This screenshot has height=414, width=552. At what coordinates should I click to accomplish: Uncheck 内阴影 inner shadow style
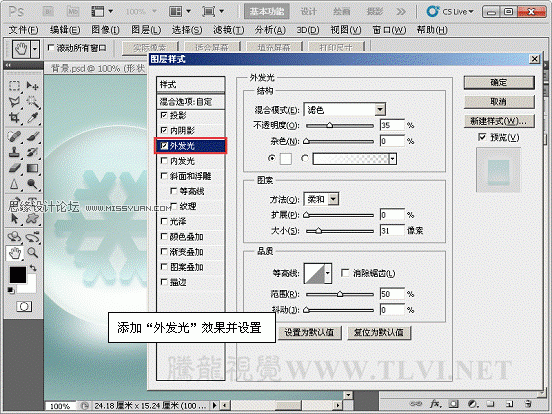[x=164, y=130]
